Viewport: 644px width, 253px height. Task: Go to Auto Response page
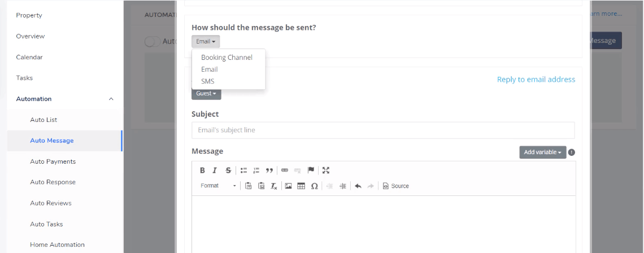(53, 182)
